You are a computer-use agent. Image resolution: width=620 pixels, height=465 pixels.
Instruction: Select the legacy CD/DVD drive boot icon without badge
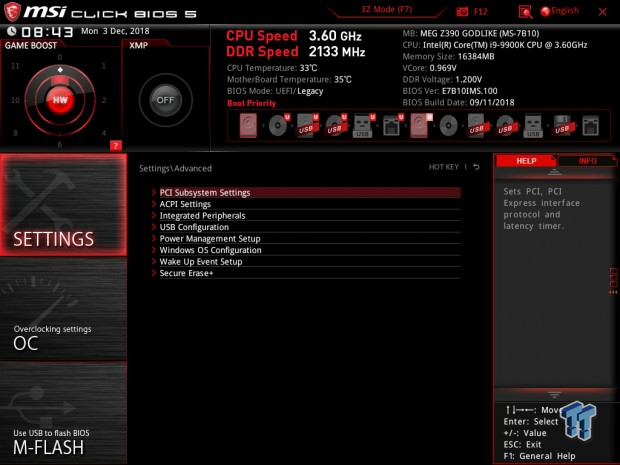pyautogui.click(x=448, y=126)
